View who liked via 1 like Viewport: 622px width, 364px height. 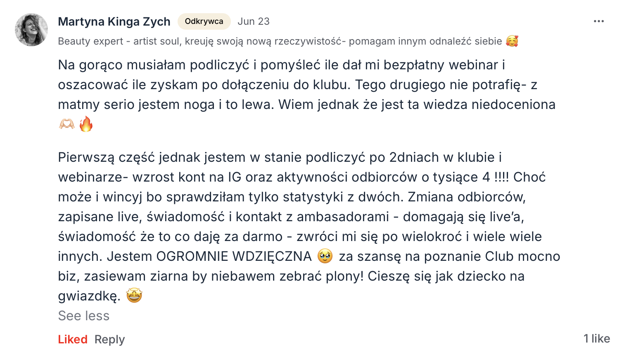596,338
